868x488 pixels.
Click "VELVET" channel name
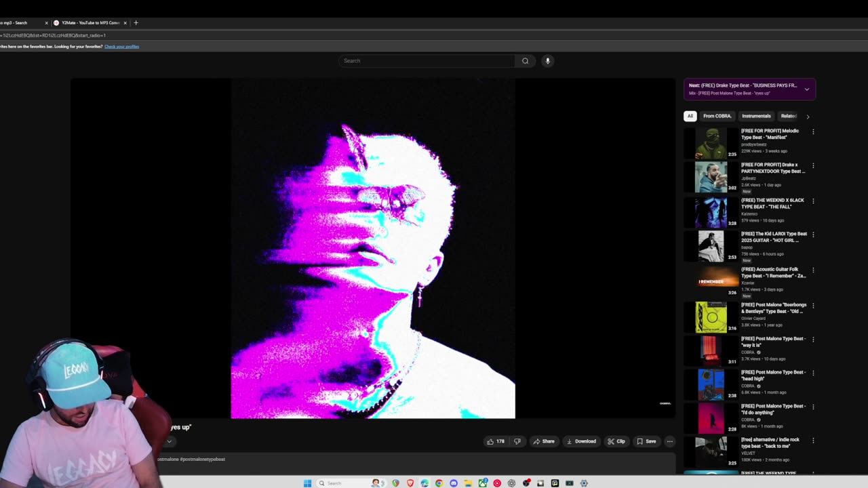(x=748, y=453)
